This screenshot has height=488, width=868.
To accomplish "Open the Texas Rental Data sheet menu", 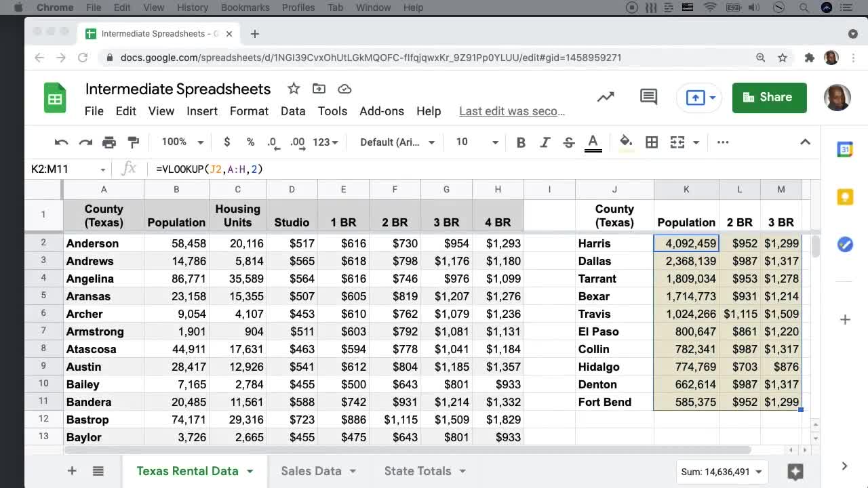I will (250, 470).
